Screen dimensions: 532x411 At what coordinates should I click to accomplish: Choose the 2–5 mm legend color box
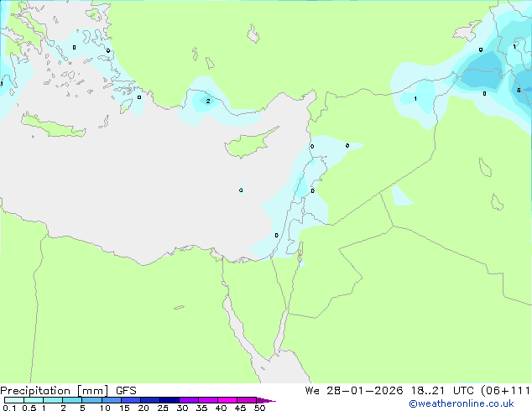(72, 400)
